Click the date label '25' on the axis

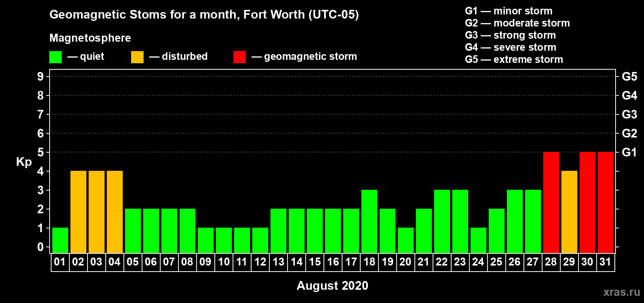coord(496,262)
